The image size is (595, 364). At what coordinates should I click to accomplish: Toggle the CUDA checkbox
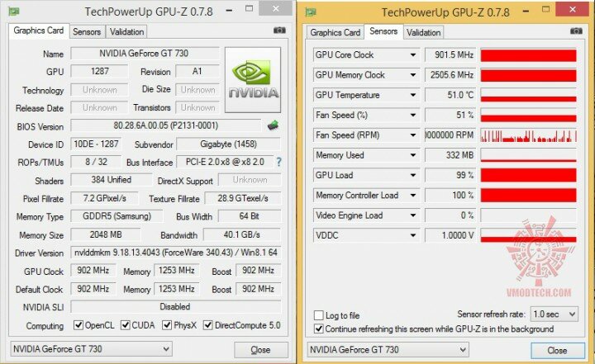pyautogui.click(x=126, y=325)
